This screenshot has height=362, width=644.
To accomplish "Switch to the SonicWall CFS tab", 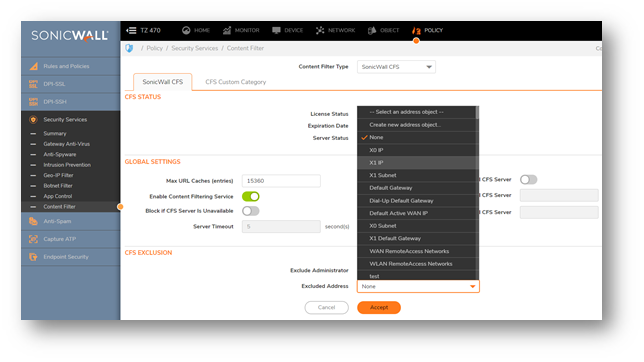I will point(163,82).
